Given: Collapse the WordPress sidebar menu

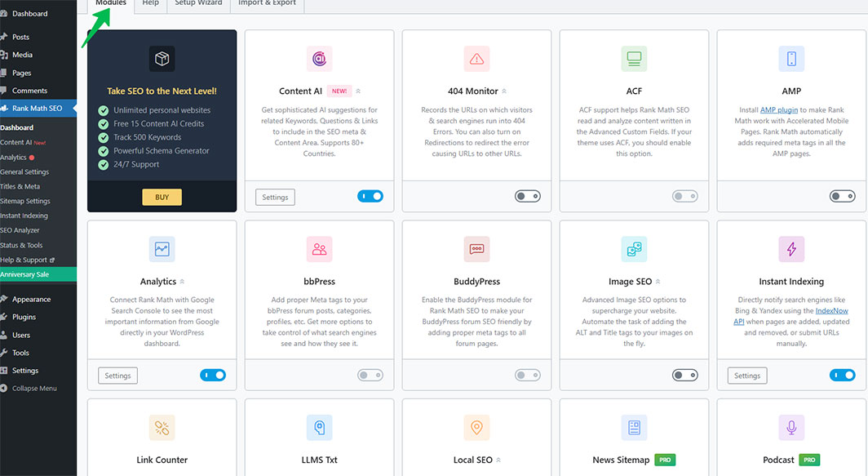Looking at the screenshot, I should pos(33,389).
